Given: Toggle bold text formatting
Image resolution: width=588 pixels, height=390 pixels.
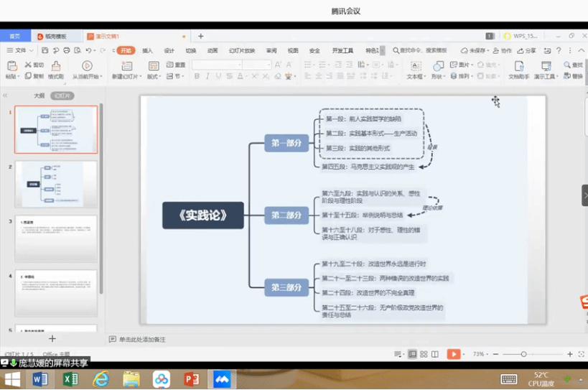Looking at the screenshot, I should pyautogui.click(x=196, y=76).
